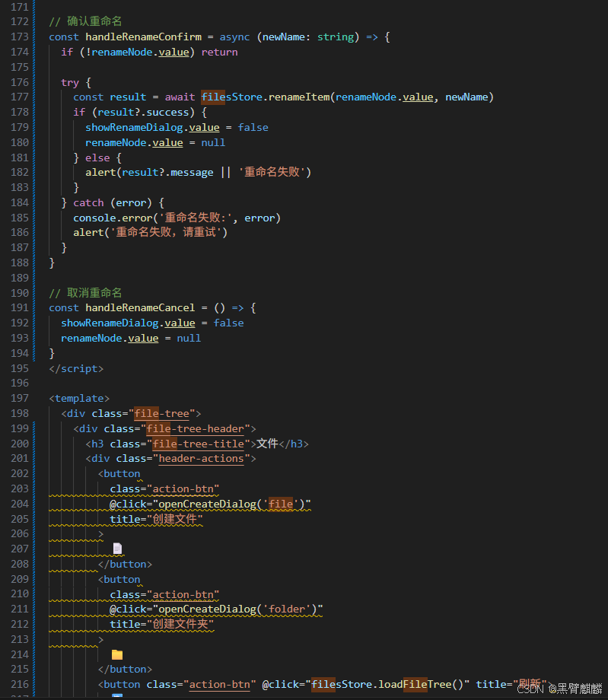Click the closing </script> tag

pyautogui.click(x=76, y=369)
